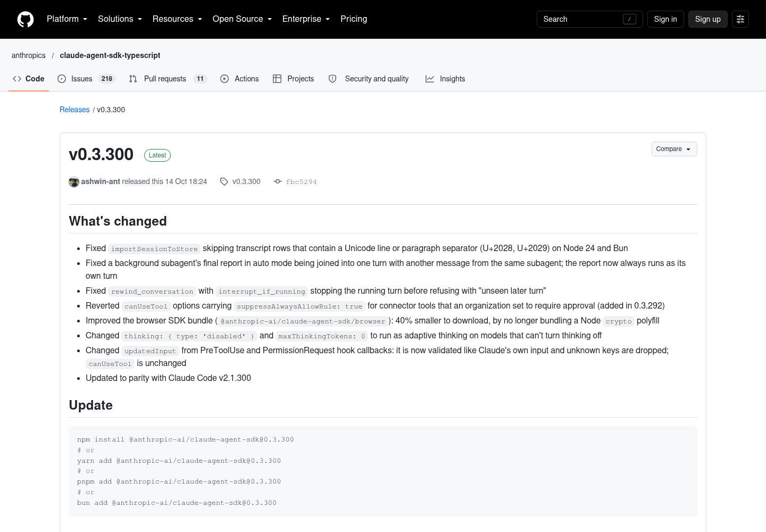766x532 pixels.
Task: View the Insights tab
Action: (x=445, y=79)
